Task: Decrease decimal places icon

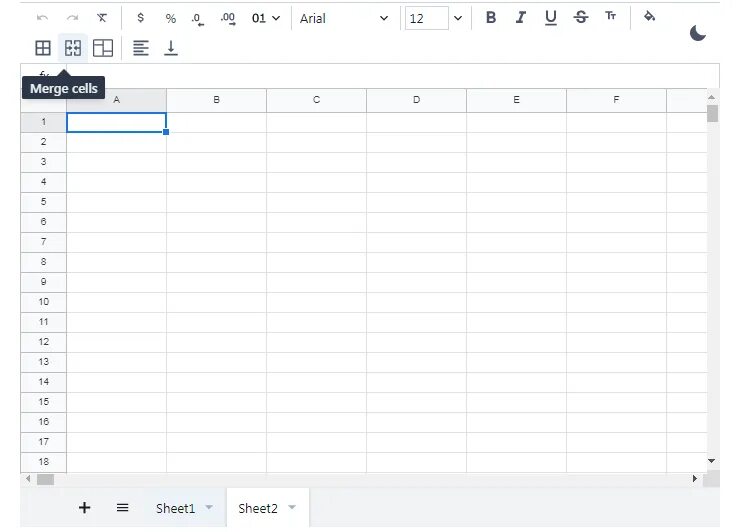Action: click(x=198, y=19)
